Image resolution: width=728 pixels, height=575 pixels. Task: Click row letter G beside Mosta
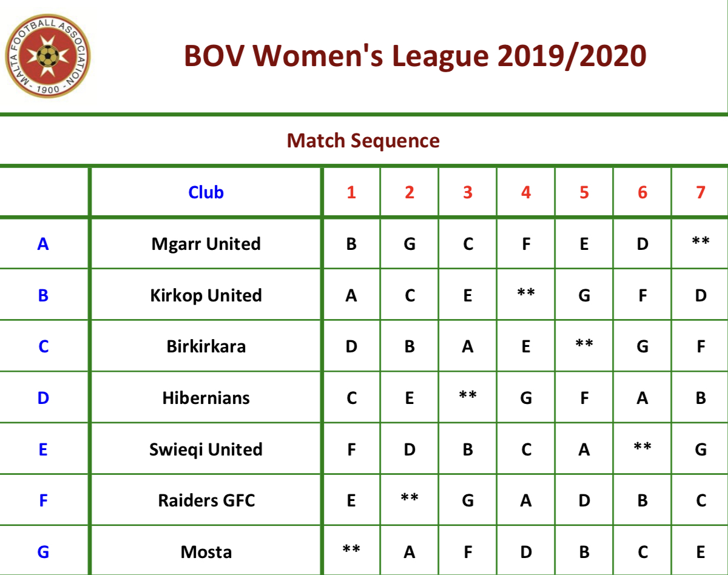click(43, 552)
